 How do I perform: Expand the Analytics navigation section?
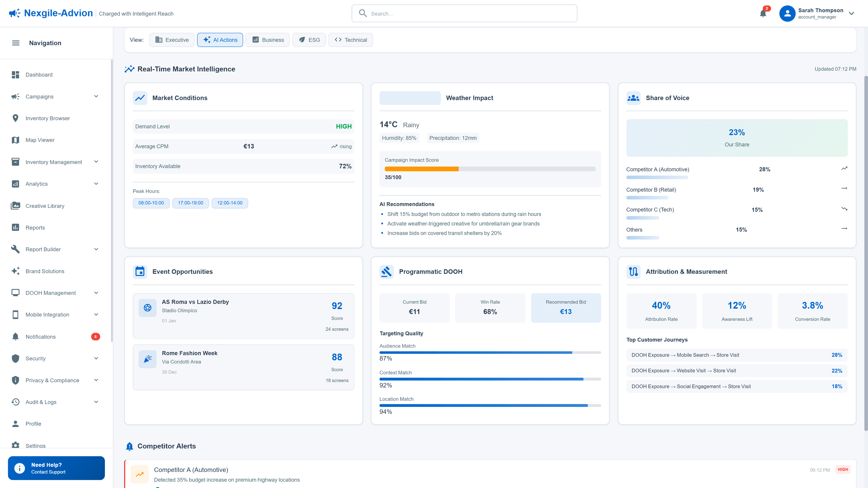tap(96, 183)
